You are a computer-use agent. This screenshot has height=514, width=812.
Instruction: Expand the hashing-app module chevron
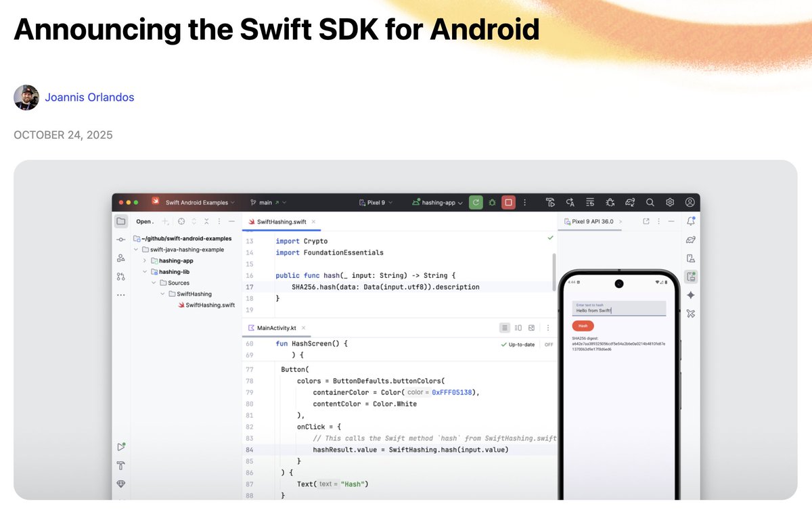(x=145, y=260)
